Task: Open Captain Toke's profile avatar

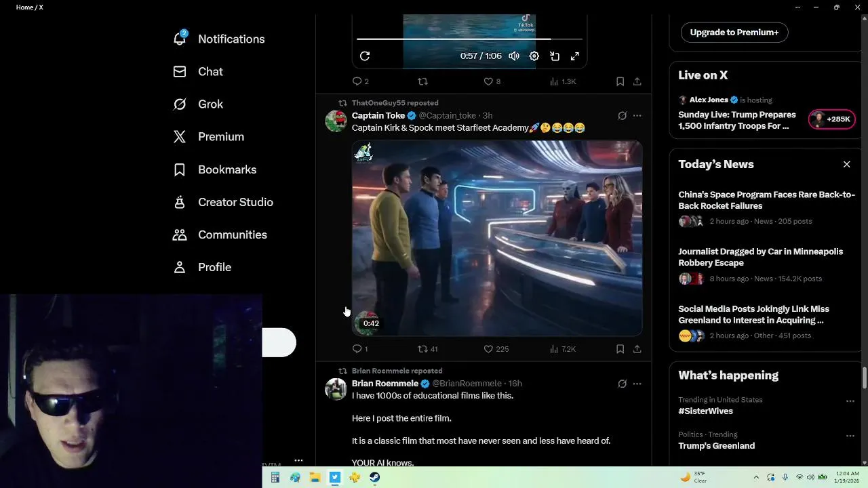Action: [336, 121]
